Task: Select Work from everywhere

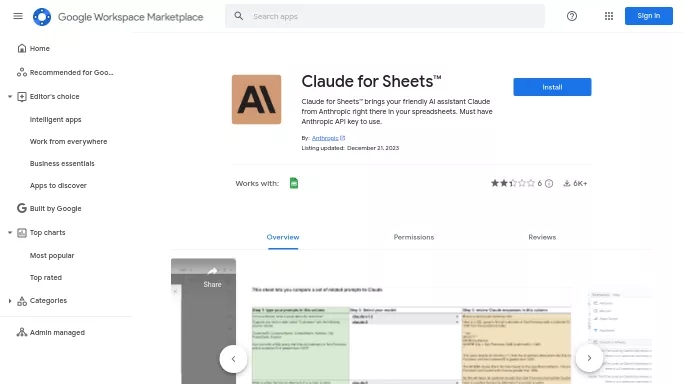Action: coord(68,141)
